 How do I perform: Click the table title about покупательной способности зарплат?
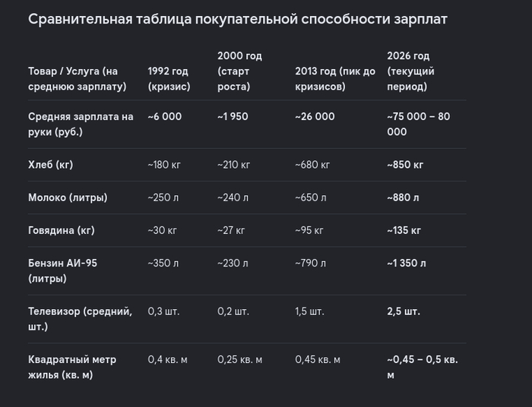coord(237,19)
